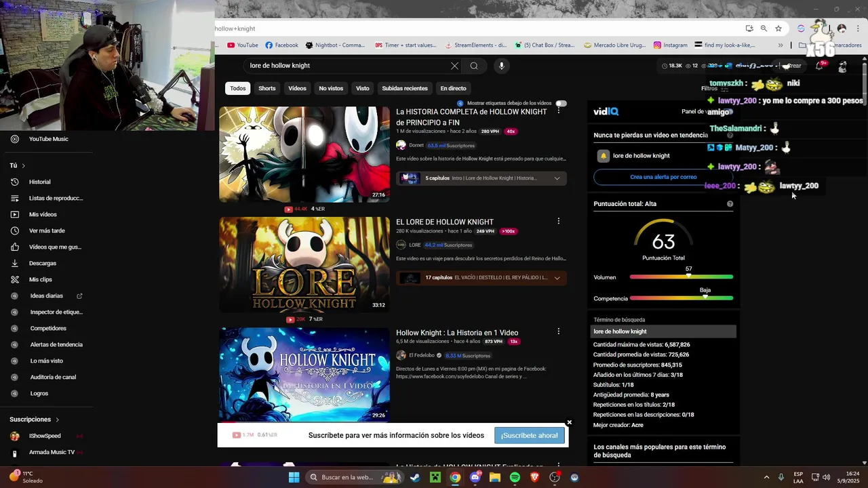
Task: Open vidIQ Lo más visto
Action: pos(46,361)
